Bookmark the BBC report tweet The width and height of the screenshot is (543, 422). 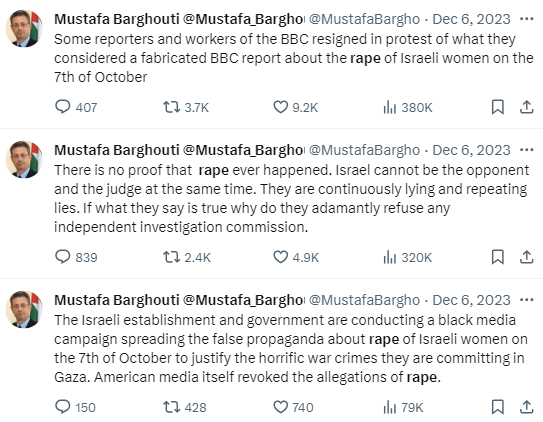tap(498, 107)
